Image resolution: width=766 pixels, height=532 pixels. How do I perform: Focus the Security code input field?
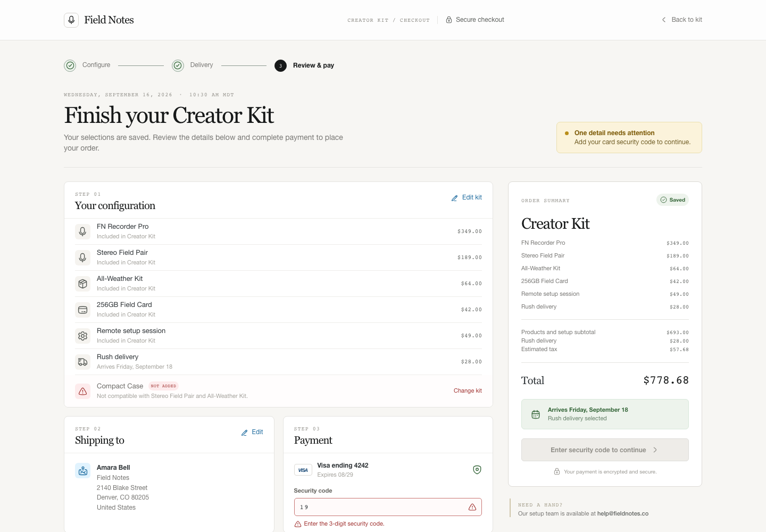(388, 507)
